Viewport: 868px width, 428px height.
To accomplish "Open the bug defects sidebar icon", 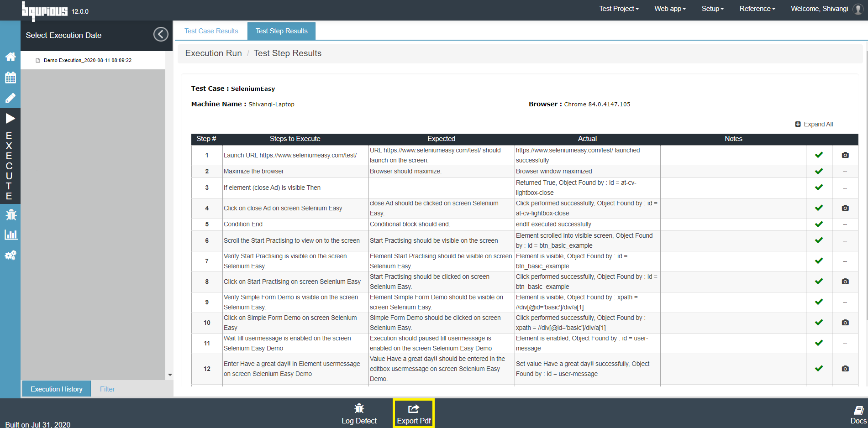I will [11, 214].
